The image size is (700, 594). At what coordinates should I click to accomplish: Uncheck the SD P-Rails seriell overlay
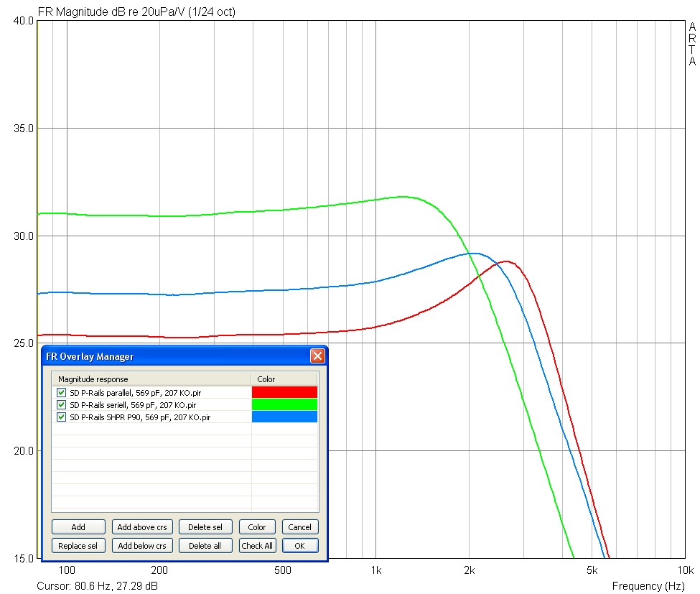pos(61,404)
